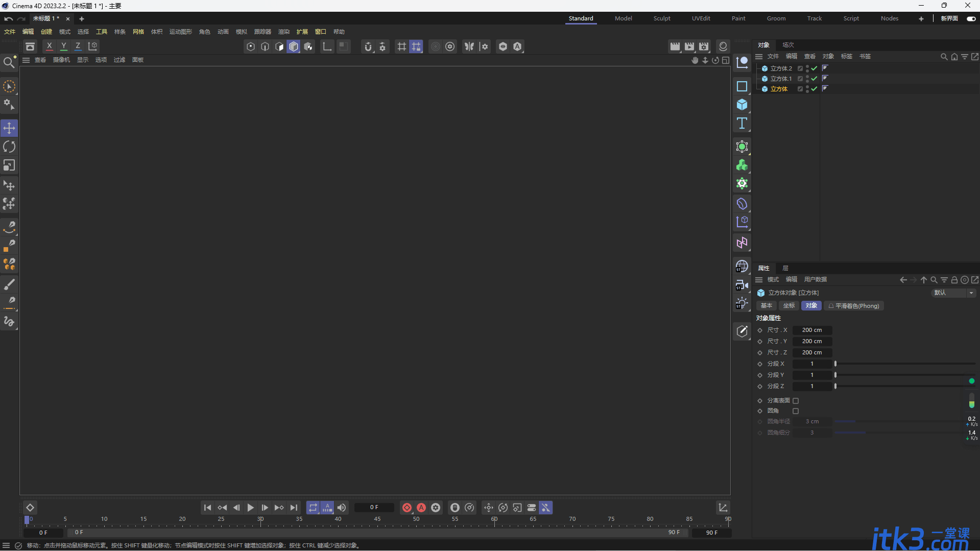Jump to the end of the timeline

pyautogui.click(x=294, y=508)
